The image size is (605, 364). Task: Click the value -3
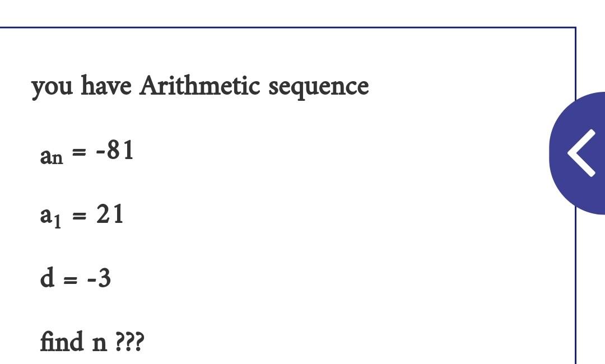pos(99,278)
